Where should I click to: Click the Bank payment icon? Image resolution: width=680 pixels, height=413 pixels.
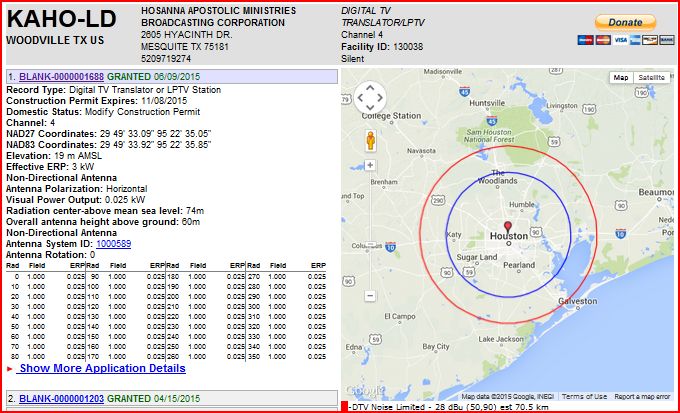click(x=667, y=40)
